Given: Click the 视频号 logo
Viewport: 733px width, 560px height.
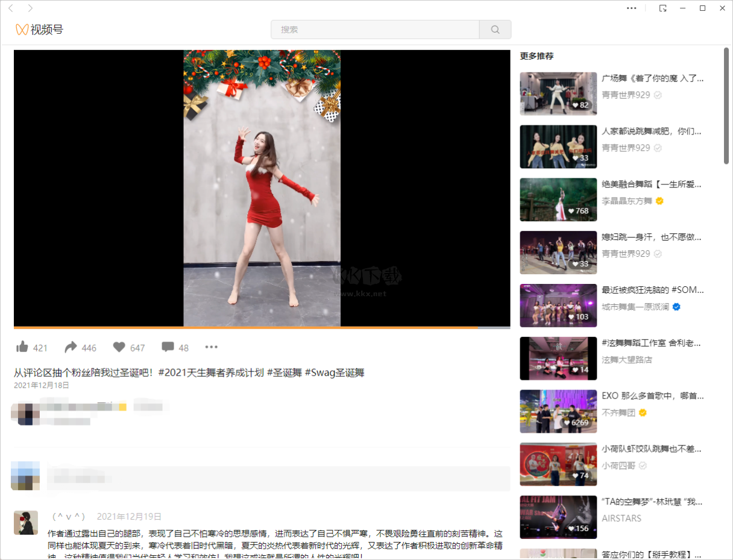Looking at the screenshot, I should (38, 29).
